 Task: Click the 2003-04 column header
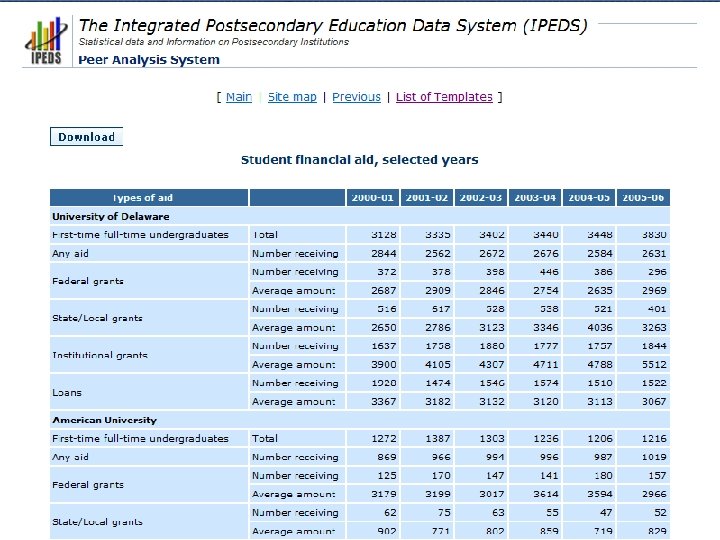(x=535, y=198)
